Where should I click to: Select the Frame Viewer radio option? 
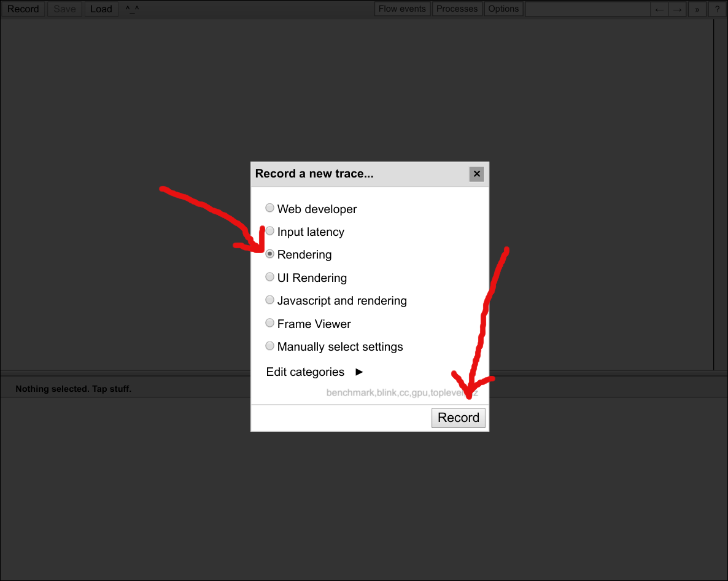pyautogui.click(x=269, y=323)
